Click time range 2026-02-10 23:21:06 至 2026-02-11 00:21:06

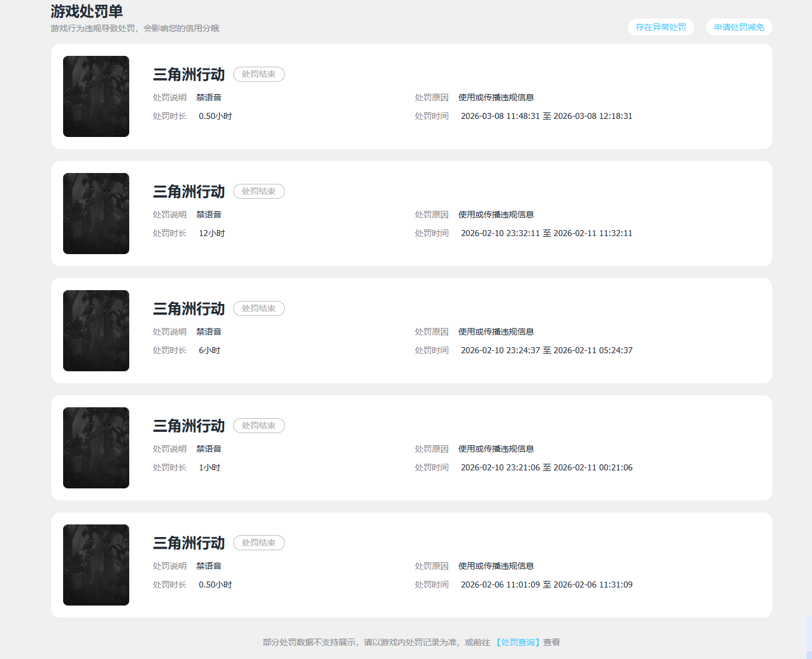(x=546, y=467)
